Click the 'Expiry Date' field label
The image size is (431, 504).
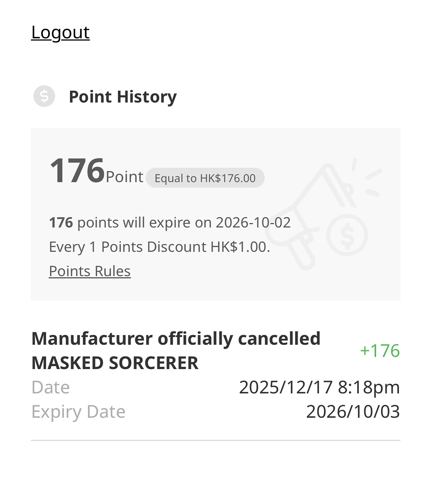(78, 412)
